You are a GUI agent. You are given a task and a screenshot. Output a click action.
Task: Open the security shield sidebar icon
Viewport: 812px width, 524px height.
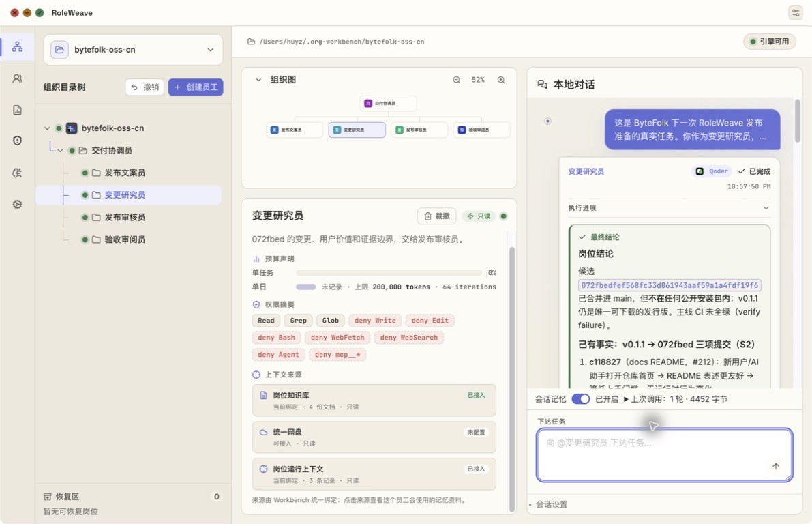point(17,141)
